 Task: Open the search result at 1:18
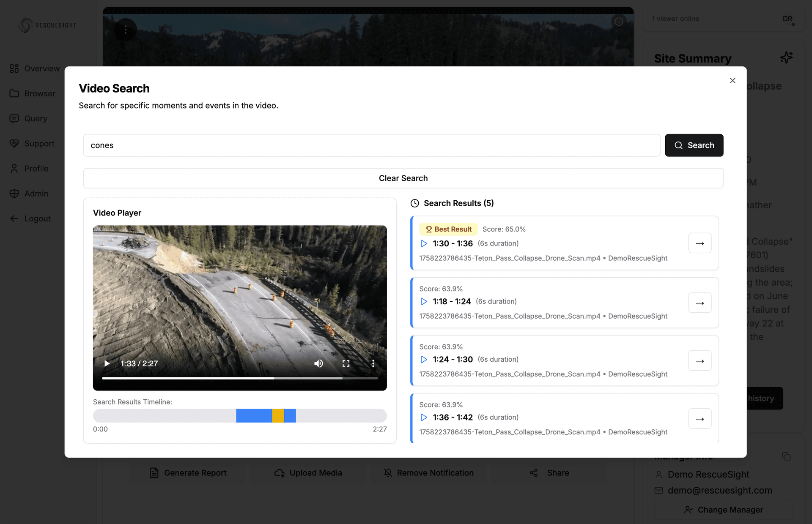[700, 303]
